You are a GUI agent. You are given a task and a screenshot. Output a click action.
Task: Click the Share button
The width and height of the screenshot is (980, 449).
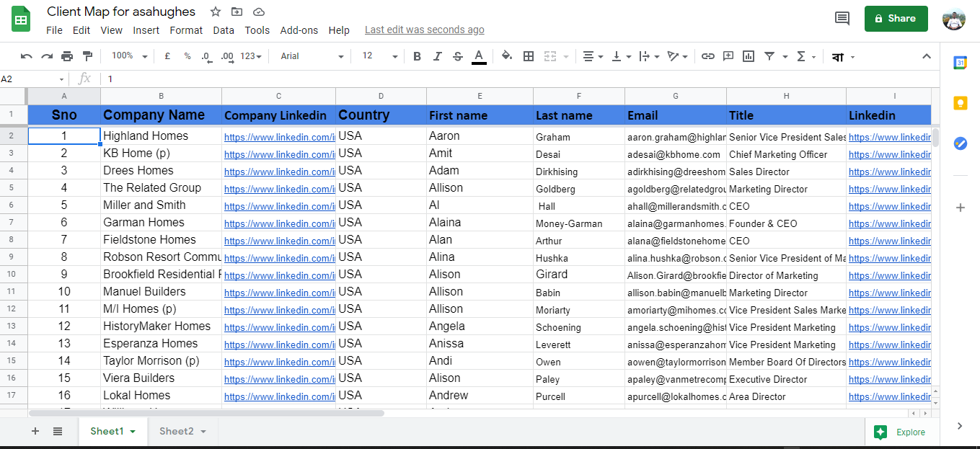pyautogui.click(x=896, y=18)
